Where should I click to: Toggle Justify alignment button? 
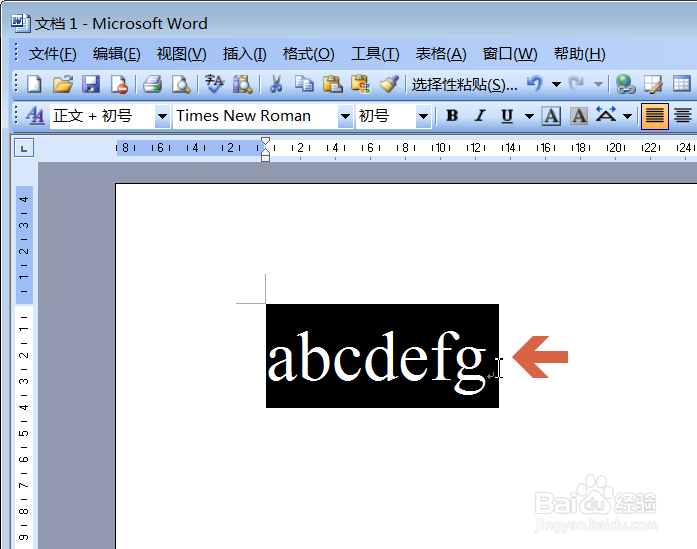655,116
